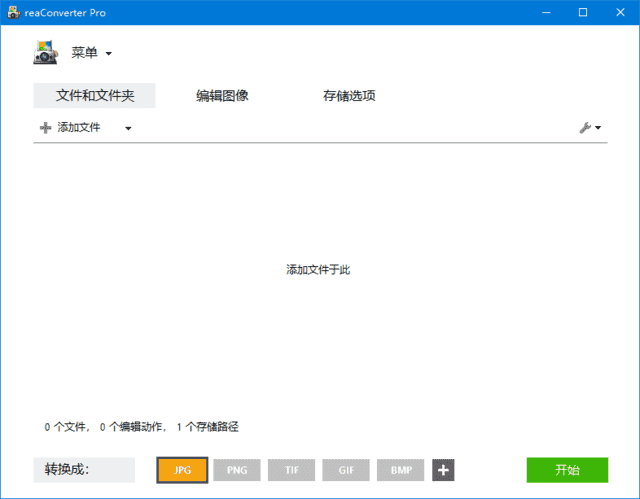Click the plus icon beside 添加文件

coord(45,128)
